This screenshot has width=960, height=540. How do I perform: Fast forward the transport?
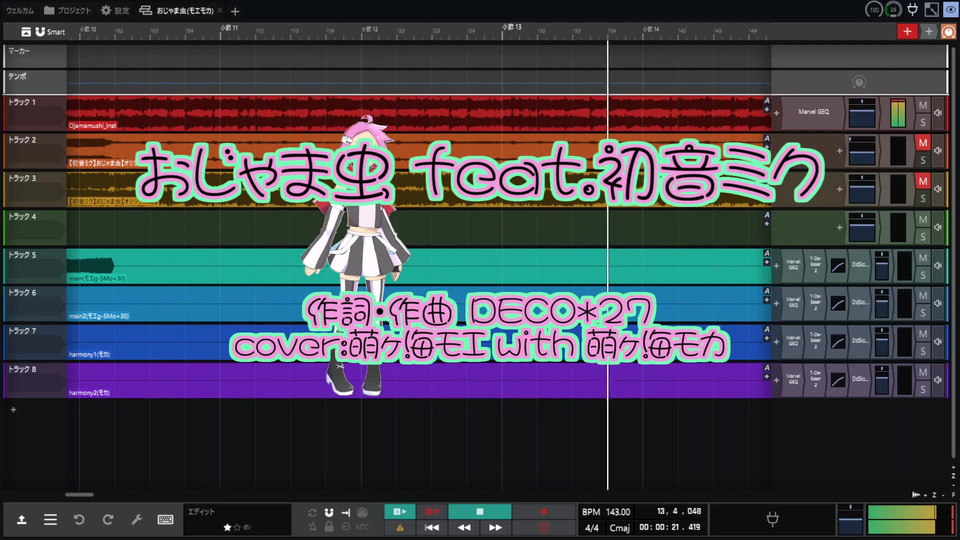(495, 527)
